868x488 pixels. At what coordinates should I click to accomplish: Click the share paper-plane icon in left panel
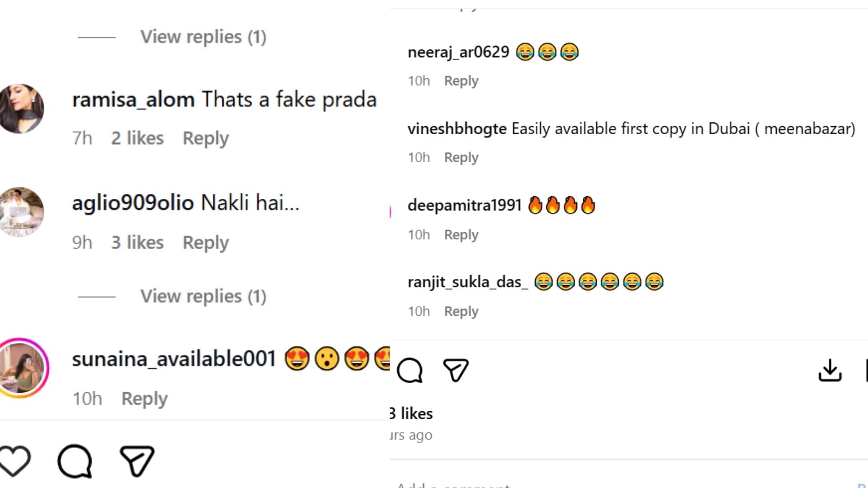(x=137, y=461)
